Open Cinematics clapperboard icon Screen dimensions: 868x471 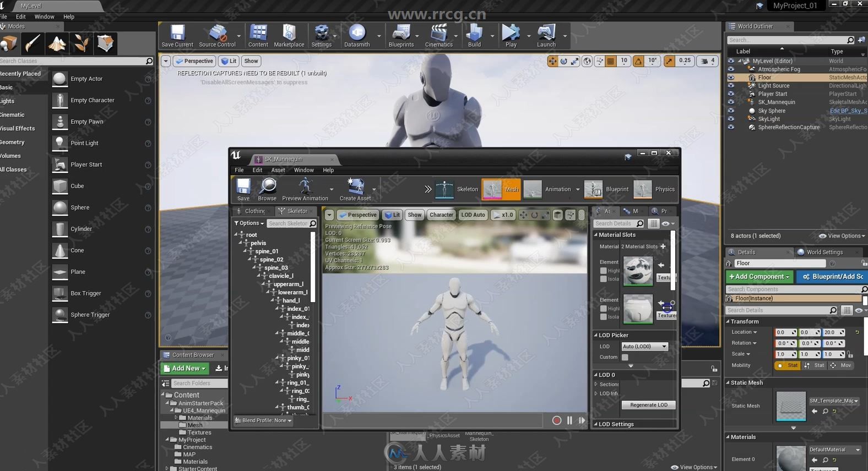tap(439, 36)
